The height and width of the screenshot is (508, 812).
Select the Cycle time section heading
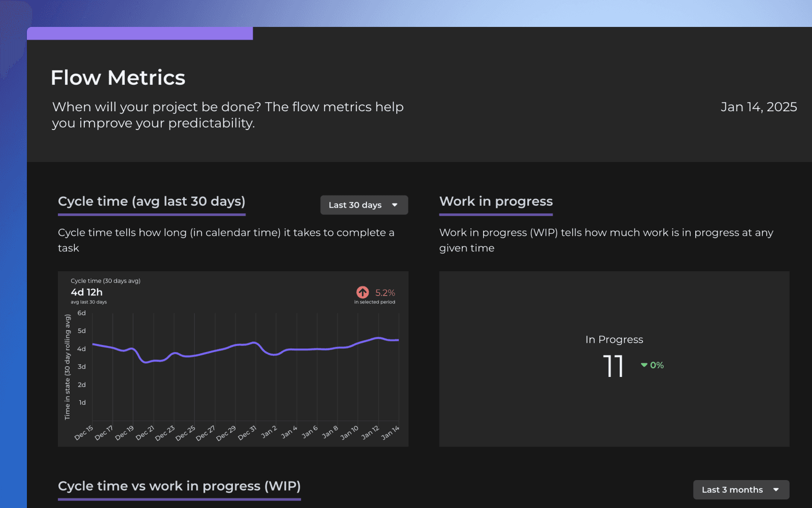[152, 201]
